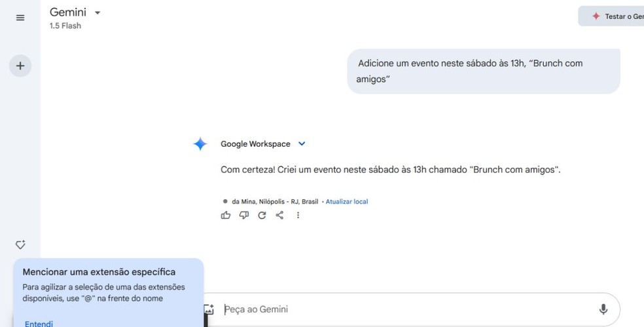The width and height of the screenshot is (644, 327).
Task: Start a new chat with plus icon
Action: [x=20, y=66]
